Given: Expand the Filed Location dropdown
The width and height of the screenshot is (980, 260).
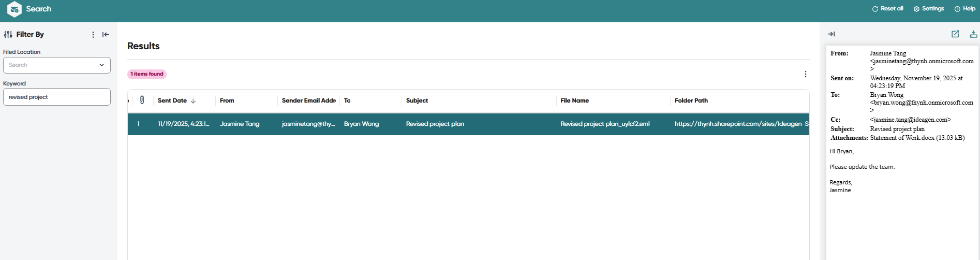Looking at the screenshot, I should coord(101,65).
